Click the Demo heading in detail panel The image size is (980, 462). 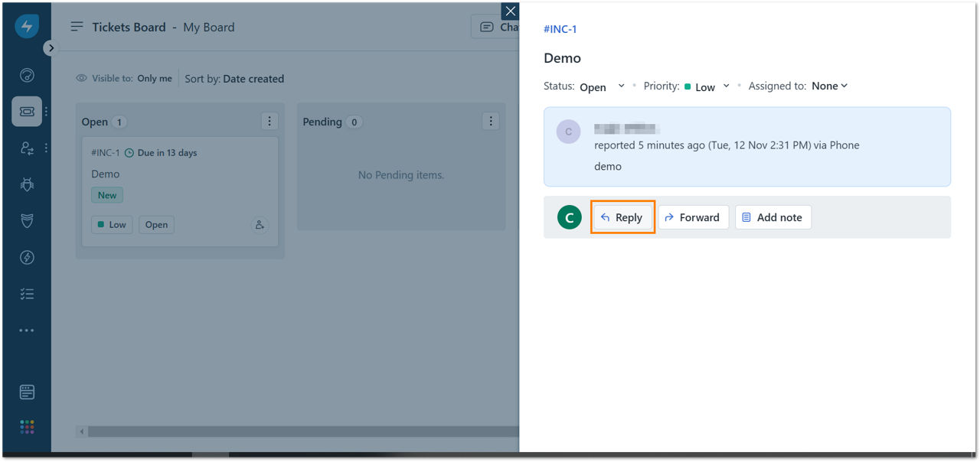point(563,58)
